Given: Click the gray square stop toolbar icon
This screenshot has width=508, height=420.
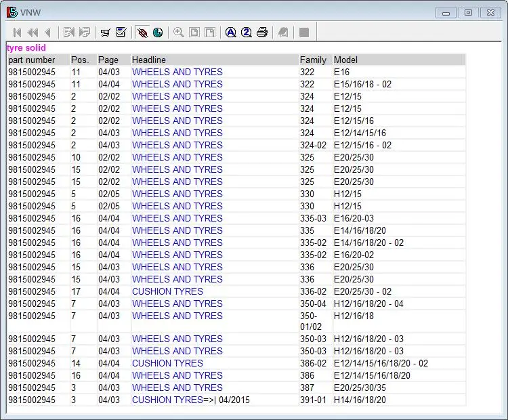Looking at the screenshot, I should (304, 33).
